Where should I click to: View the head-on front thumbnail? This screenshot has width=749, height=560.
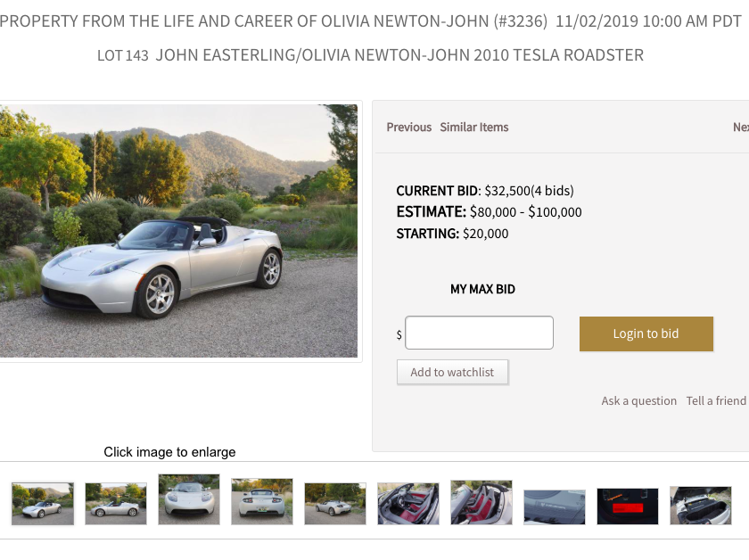click(x=189, y=499)
